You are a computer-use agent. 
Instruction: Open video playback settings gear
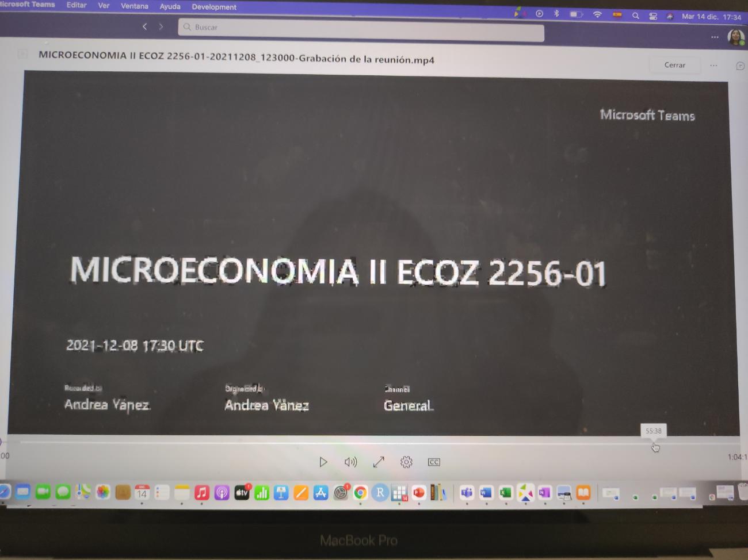tap(406, 462)
